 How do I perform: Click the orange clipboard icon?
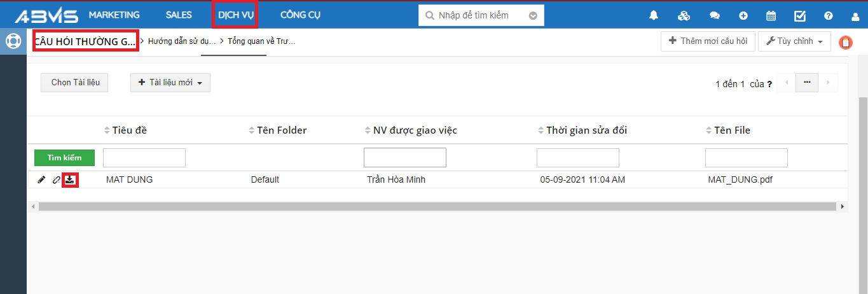tap(846, 43)
